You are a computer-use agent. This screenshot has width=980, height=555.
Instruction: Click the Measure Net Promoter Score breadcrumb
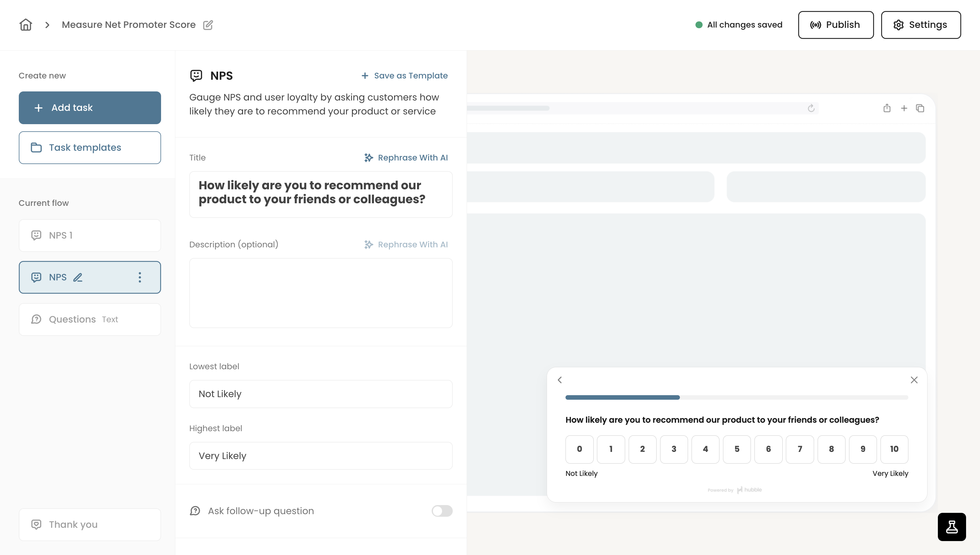coord(129,25)
